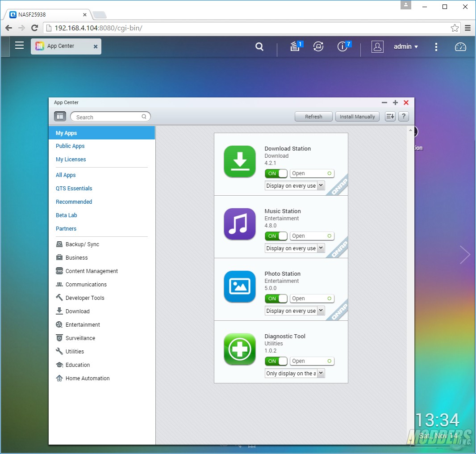Click the App Center search field
This screenshot has width=476, height=454.
[x=110, y=117]
